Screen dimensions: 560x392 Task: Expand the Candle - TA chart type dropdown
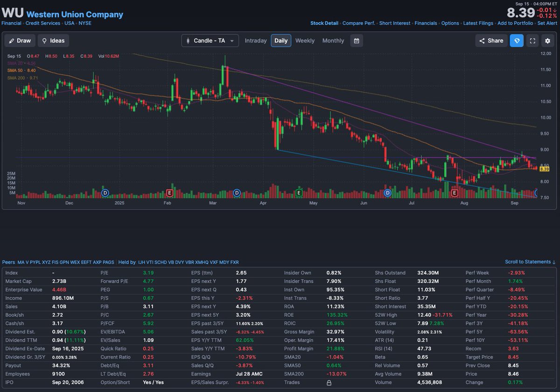tap(210, 41)
